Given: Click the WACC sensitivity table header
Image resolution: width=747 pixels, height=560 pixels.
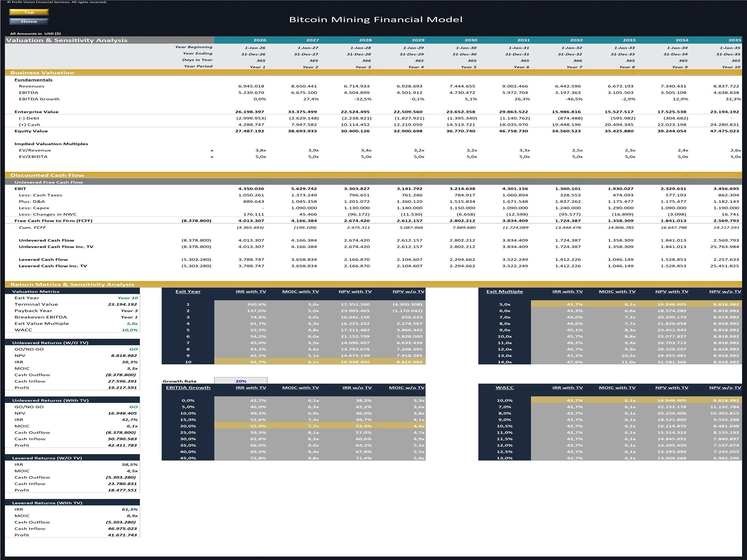Looking at the screenshot, I should 506,388.
